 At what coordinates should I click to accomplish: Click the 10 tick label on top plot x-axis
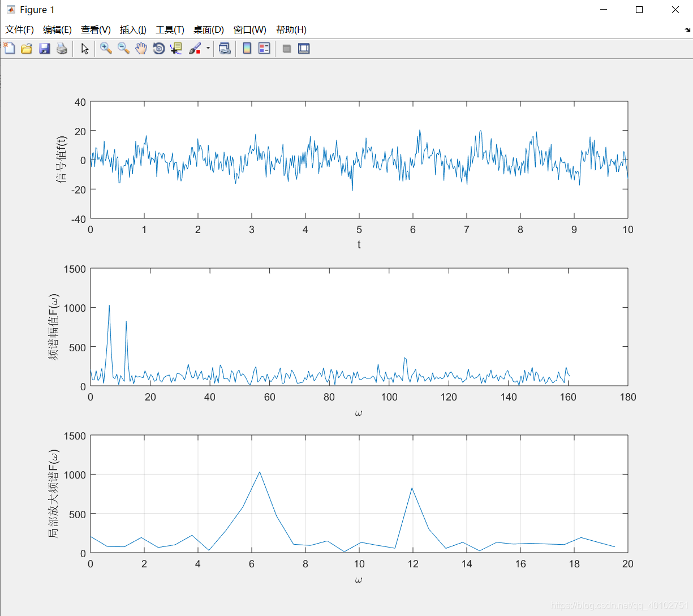click(x=628, y=229)
